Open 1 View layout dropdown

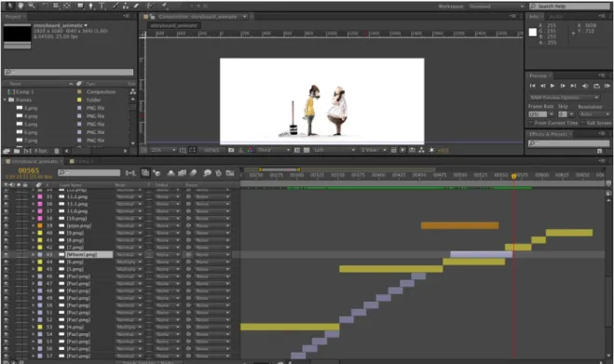pyautogui.click(x=374, y=150)
